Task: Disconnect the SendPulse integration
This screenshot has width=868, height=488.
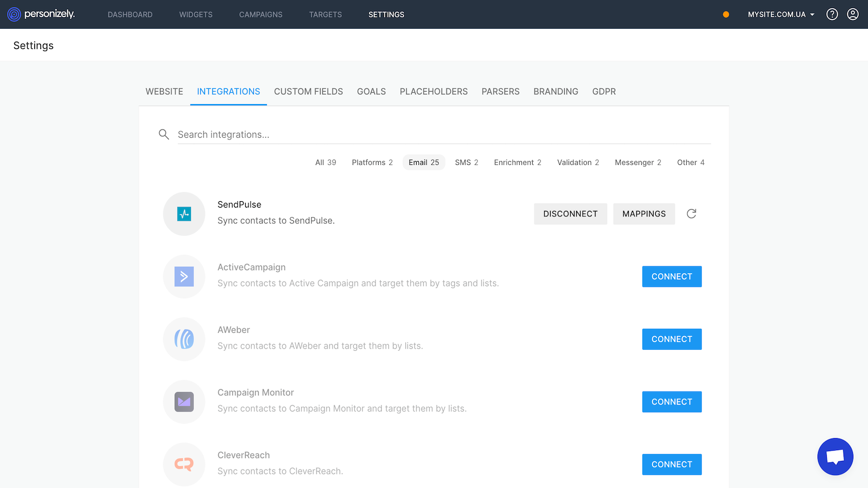Action: [x=570, y=214]
